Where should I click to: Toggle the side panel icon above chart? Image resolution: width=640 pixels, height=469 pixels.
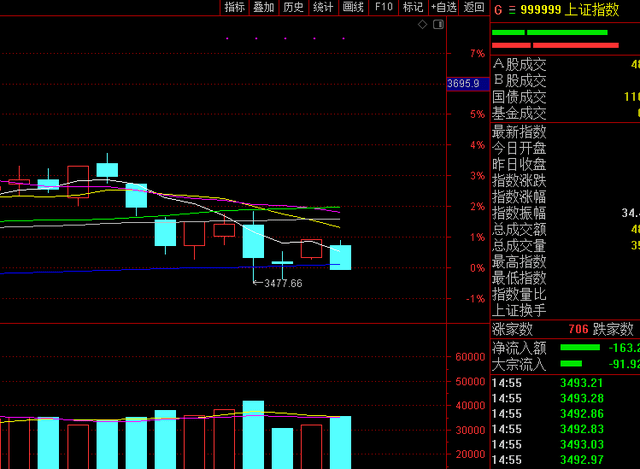click(x=438, y=25)
